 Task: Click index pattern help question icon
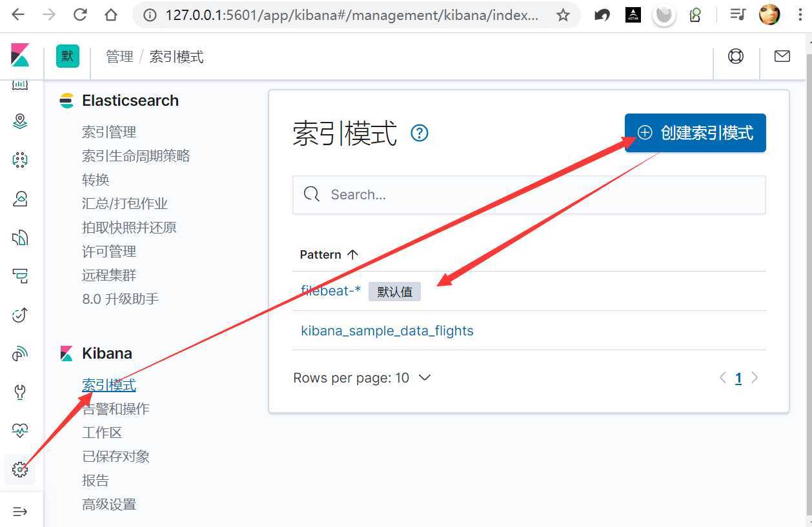(x=420, y=134)
